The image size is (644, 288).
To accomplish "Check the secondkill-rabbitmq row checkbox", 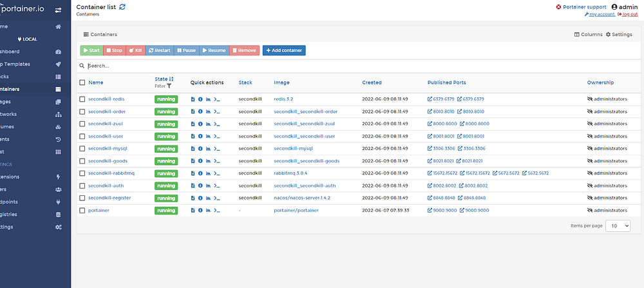I will coord(82,173).
